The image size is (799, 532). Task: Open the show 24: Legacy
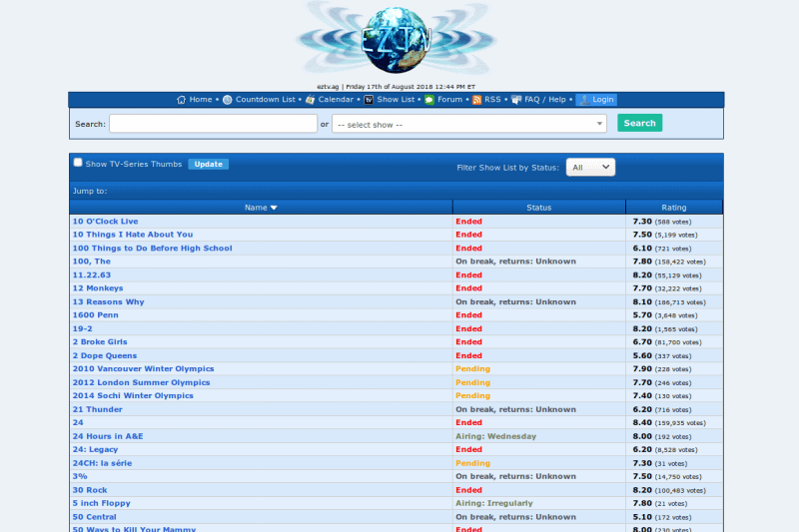95,449
